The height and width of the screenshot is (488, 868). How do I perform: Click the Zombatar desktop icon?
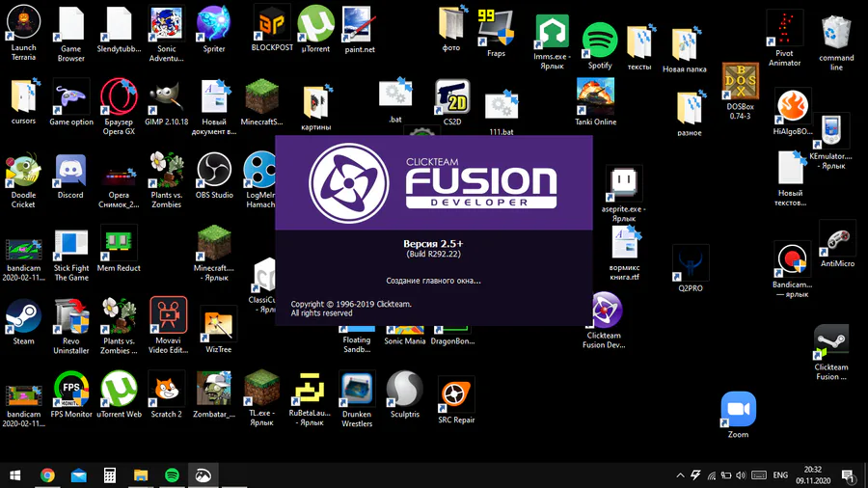(214, 389)
